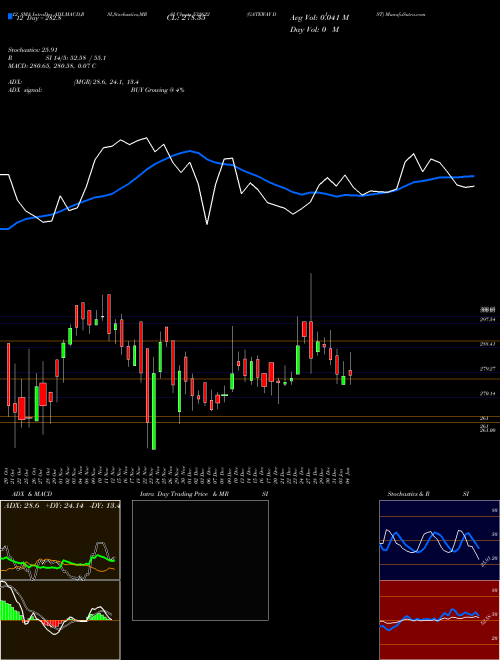Click the blue 12 Day SMA legend square
Viewport: 500px width, 660px height.
11,16
